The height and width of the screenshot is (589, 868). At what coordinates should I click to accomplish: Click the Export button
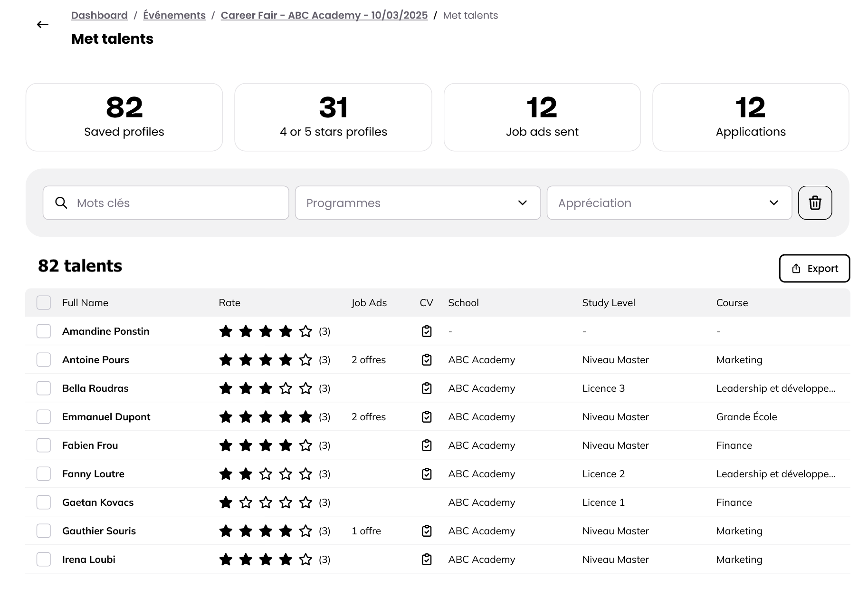814,269
